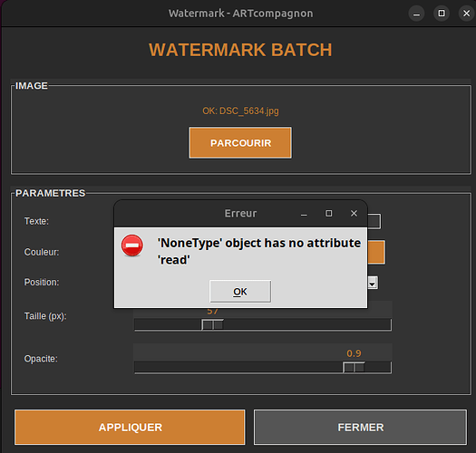The height and width of the screenshot is (453, 476).
Task: Maximize the Watermark - ARTcompagnon window
Action: [x=442, y=14]
